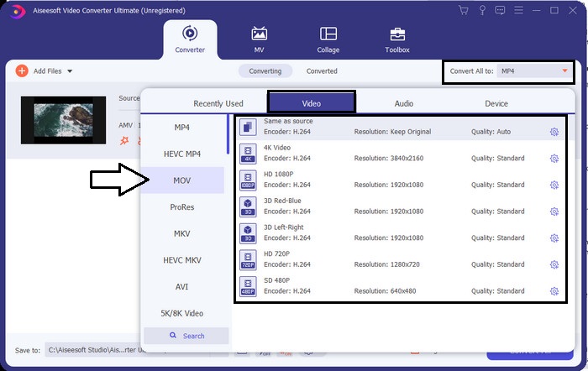The height and width of the screenshot is (371, 588).
Task: Choose MOV in the format list
Action: 182,180
